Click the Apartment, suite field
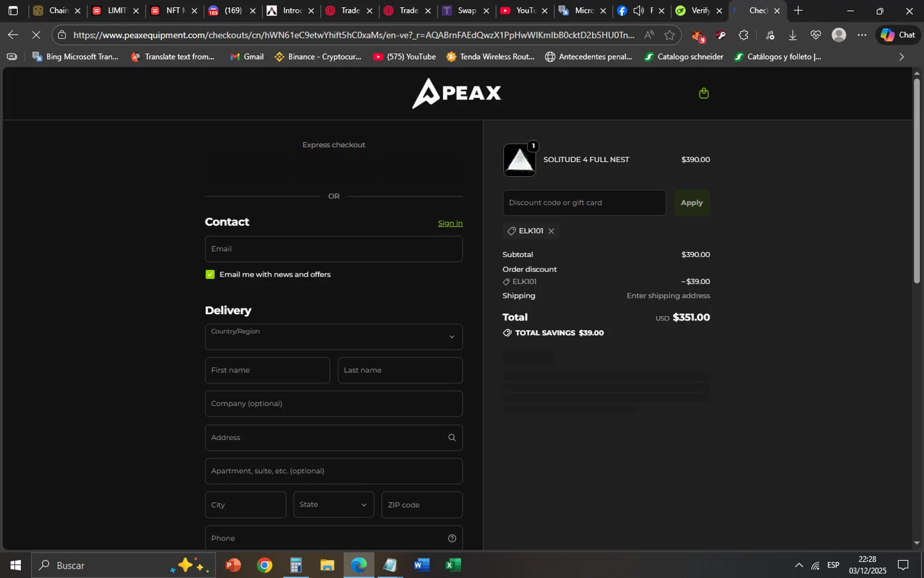This screenshot has width=924, height=578. point(334,471)
